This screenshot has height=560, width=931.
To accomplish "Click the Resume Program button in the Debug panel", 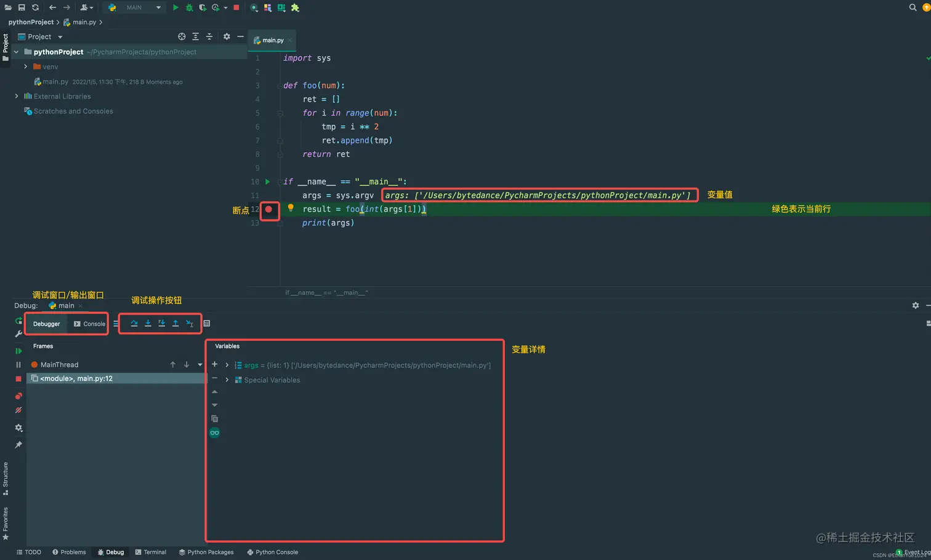I will pyautogui.click(x=18, y=351).
